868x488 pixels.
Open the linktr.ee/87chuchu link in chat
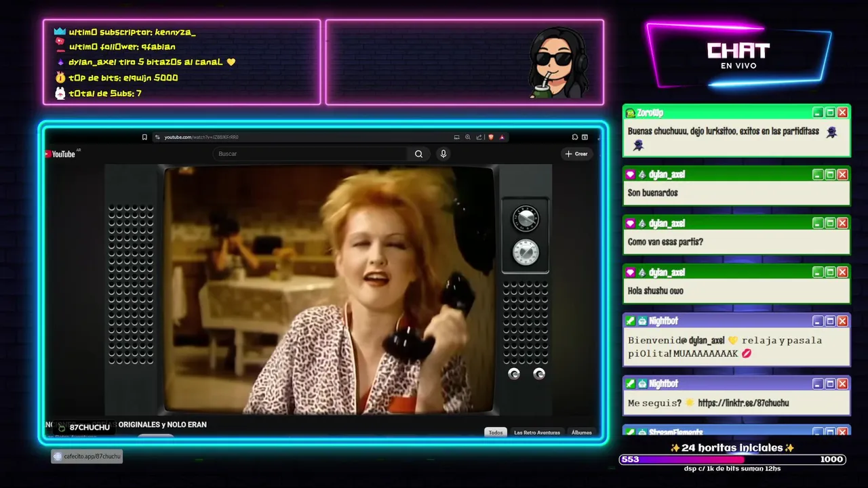tap(743, 403)
